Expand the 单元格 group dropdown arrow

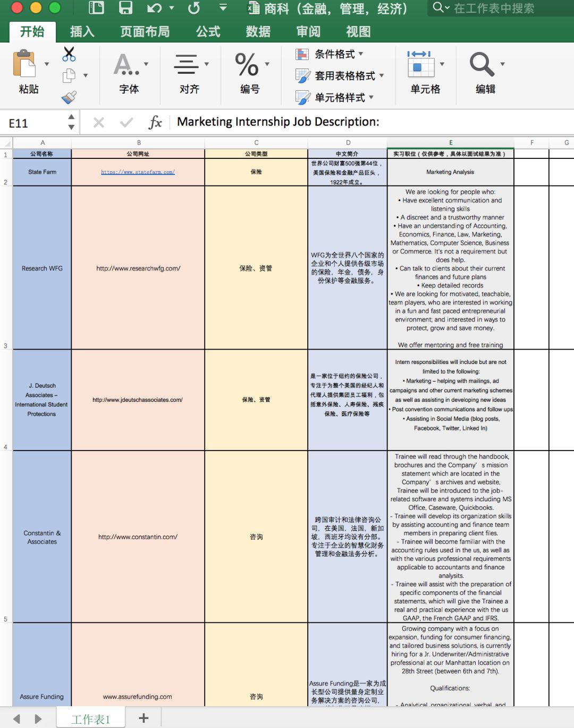click(x=442, y=64)
